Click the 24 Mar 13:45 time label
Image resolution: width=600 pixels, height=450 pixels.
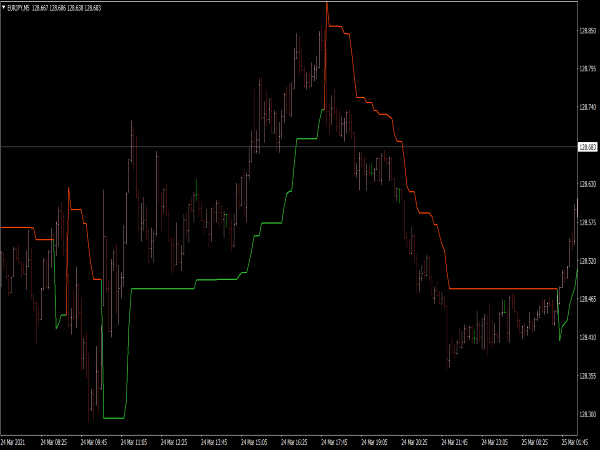click(x=214, y=442)
